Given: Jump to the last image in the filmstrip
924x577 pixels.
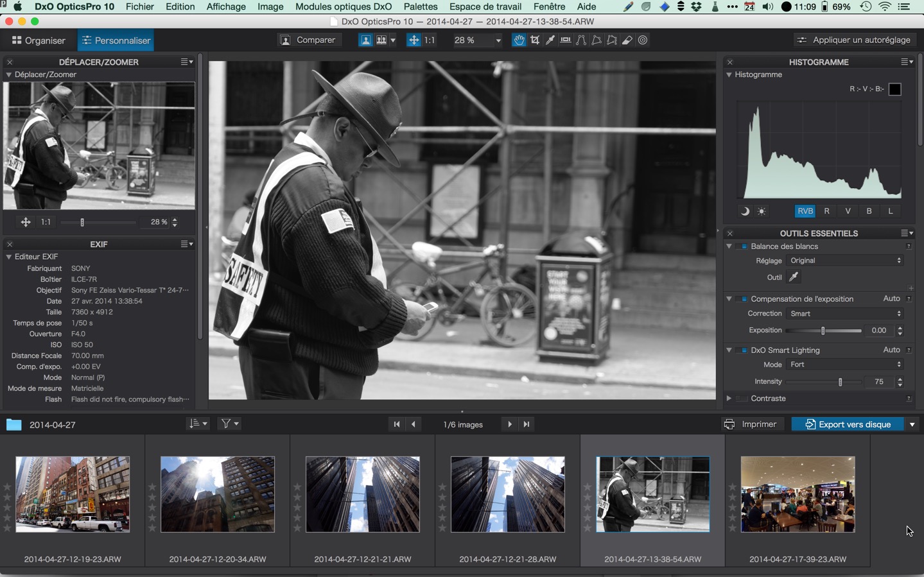Looking at the screenshot, I should click(527, 424).
